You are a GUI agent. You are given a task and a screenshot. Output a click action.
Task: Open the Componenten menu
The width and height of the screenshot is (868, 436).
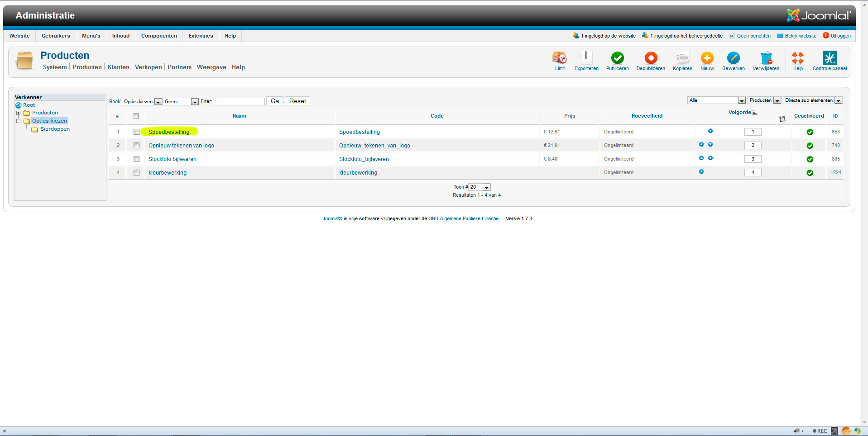click(x=159, y=36)
